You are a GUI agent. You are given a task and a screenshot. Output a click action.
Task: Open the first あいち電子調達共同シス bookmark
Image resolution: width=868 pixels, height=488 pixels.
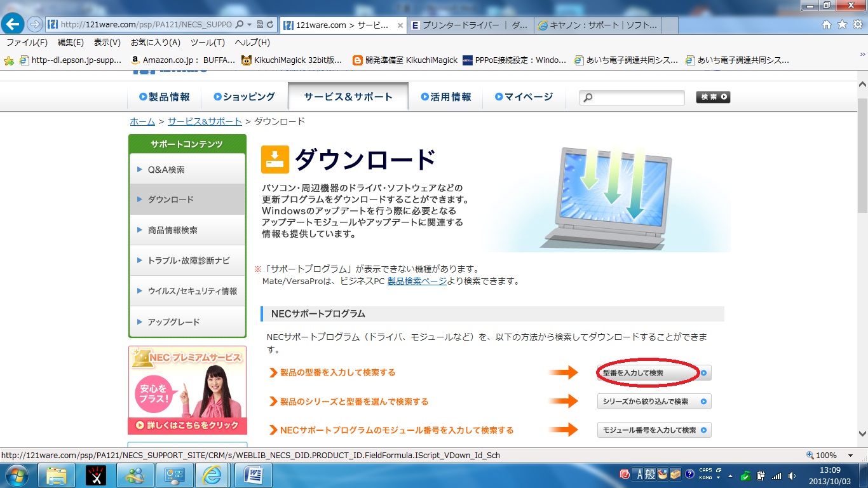click(x=626, y=60)
